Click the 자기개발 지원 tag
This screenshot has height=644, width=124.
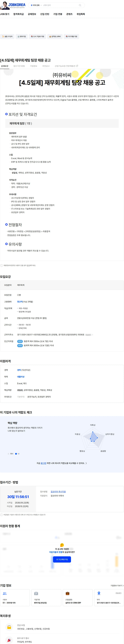pos(72,37)
